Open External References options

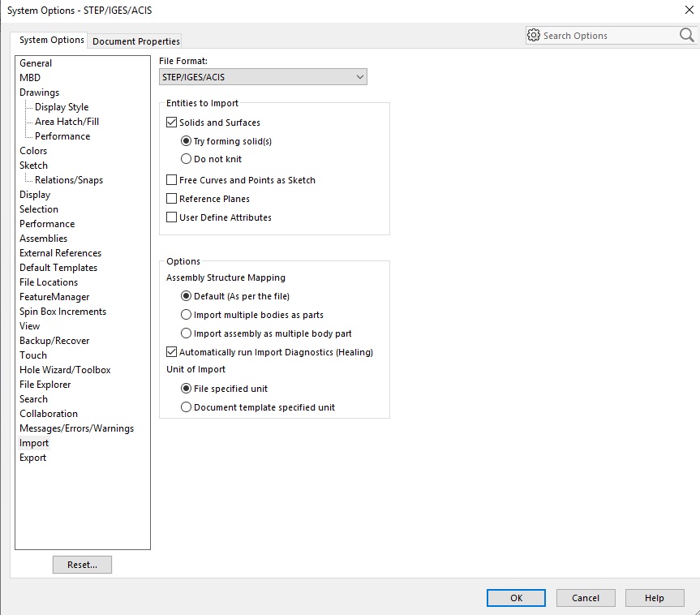[x=60, y=253]
